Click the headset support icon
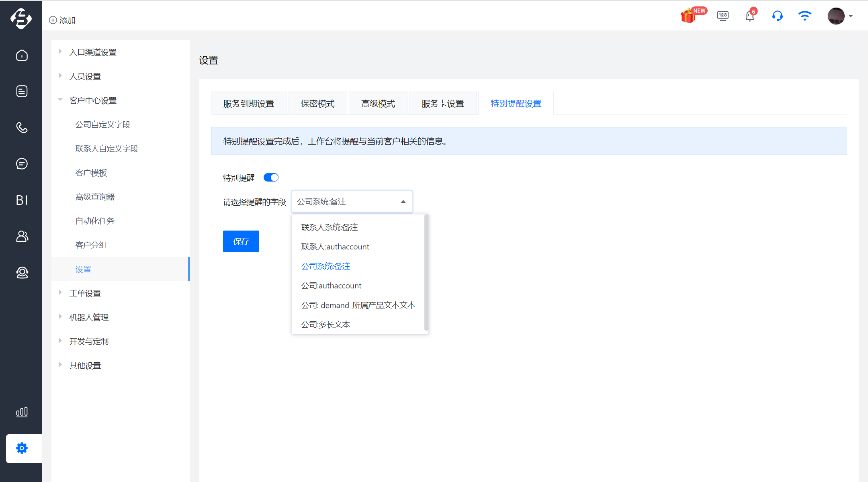Screen dimensions: 868x482 pos(777,16)
